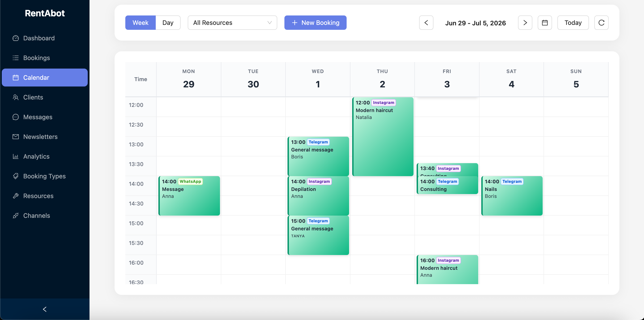Go to next week with right arrow
The image size is (644, 320).
(525, 23)
